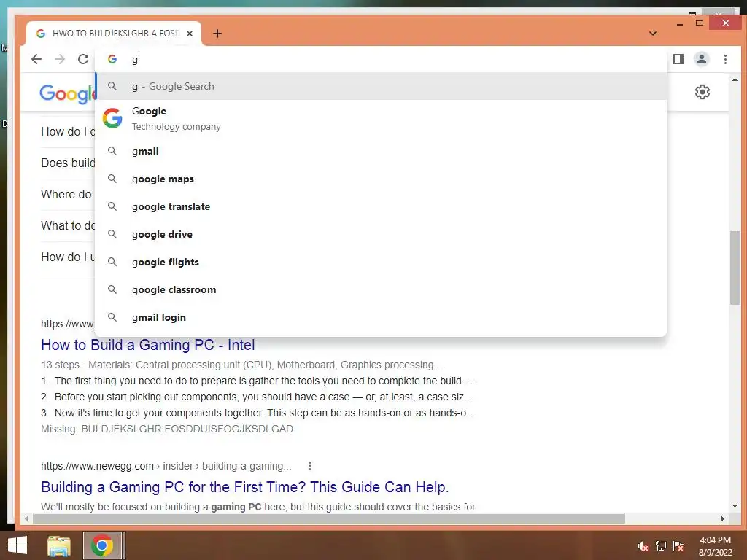Pick the 'google flights' suggestion
Screen dimensions: 747x560
coord(381,262)
